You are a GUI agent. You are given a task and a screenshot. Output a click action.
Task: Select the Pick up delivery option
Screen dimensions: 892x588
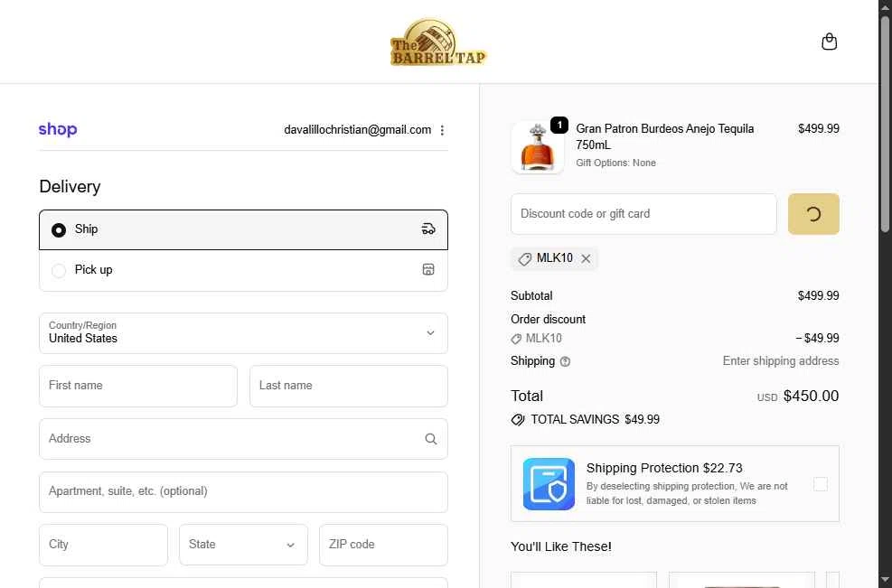coord(243,270)
